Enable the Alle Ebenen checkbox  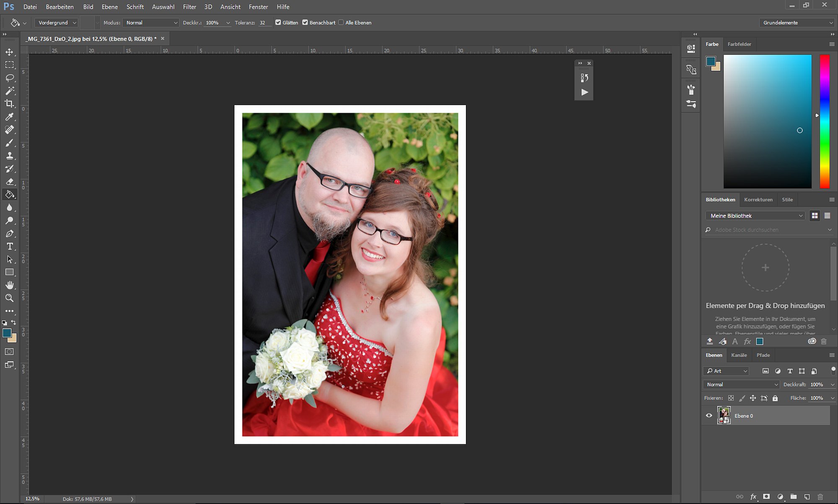[x=341, y=23]
